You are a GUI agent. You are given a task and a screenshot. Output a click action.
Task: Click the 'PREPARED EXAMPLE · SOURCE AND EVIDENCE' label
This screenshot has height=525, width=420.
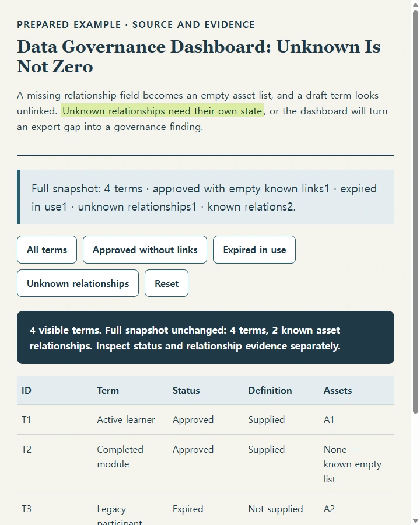point(136,24)
